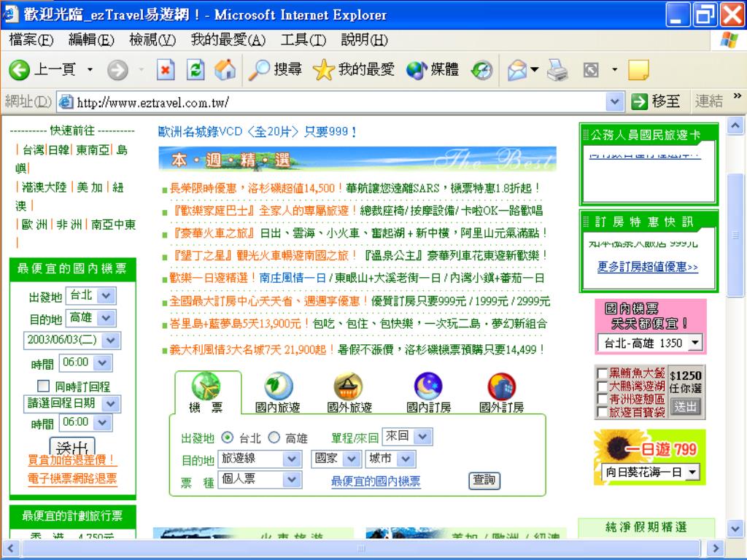Open the 說明(H) menu
The height and width of the screenshot is (560, 747).
(x=365, y=39)
